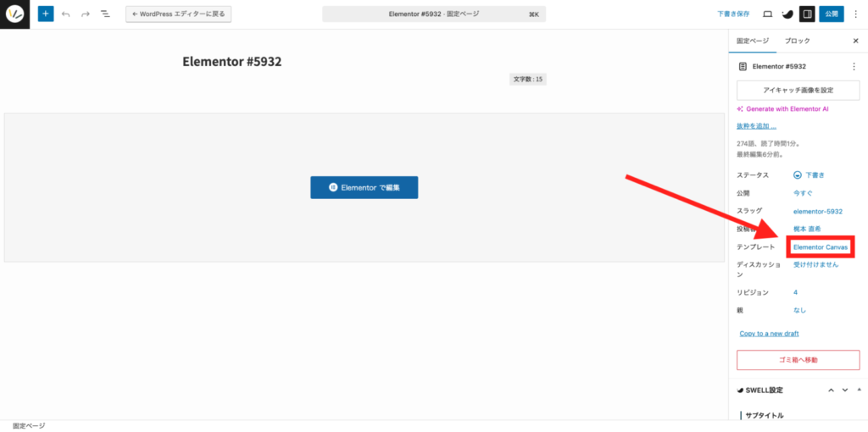868x432 pixels.
Task: Change parent page なし
Action: tap(800, 310)
